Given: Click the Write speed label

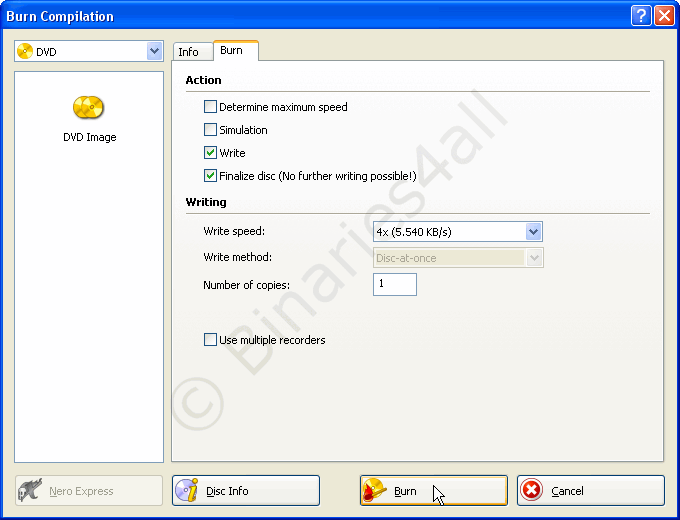Looking at the screenshot, I should click(234, 231).
